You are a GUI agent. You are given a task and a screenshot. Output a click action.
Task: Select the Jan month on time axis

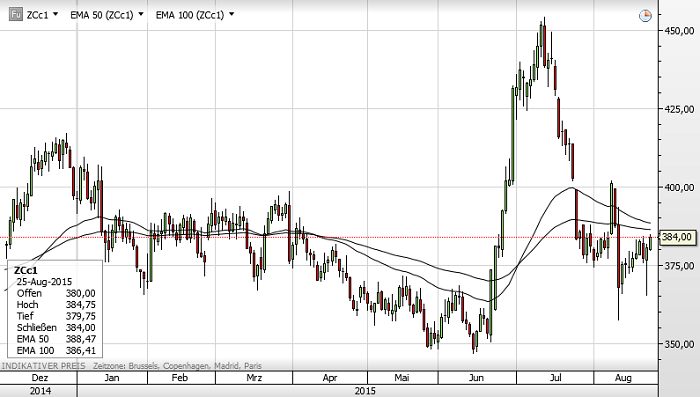tap(112, 378)
